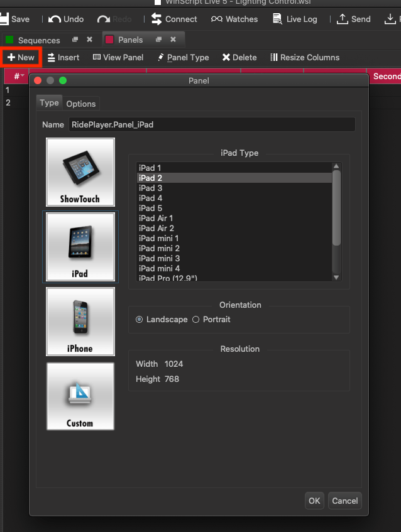Click the iPad Type list scroll up arrow
This screenshot has width=401, height=532.
click(336, 166)
